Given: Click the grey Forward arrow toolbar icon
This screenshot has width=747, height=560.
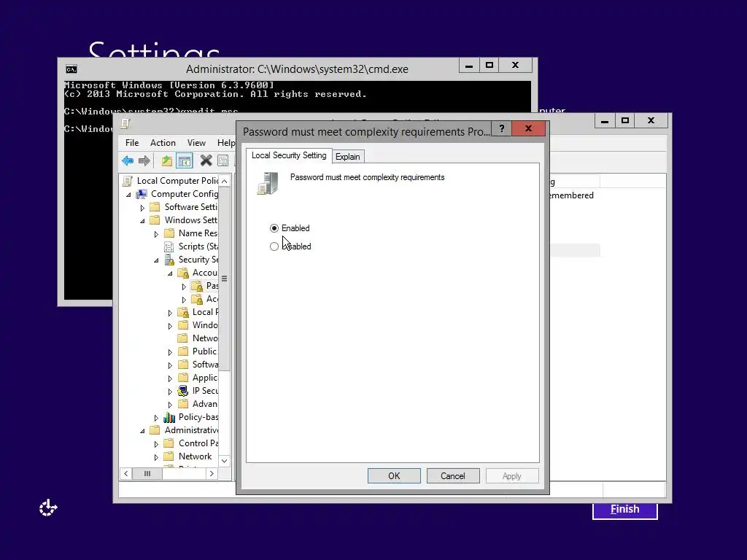Looking at the screenshot, I should 144,161.
